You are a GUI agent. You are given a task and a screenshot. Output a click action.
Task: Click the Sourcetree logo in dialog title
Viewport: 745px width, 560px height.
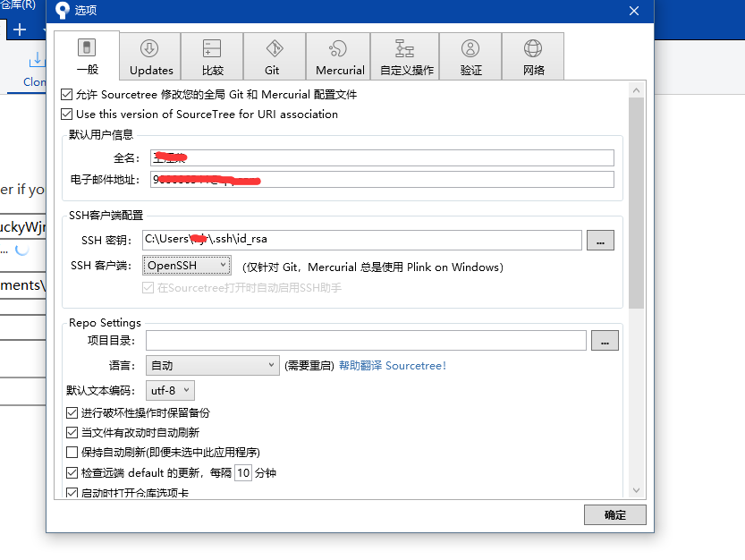coord(63,10)
